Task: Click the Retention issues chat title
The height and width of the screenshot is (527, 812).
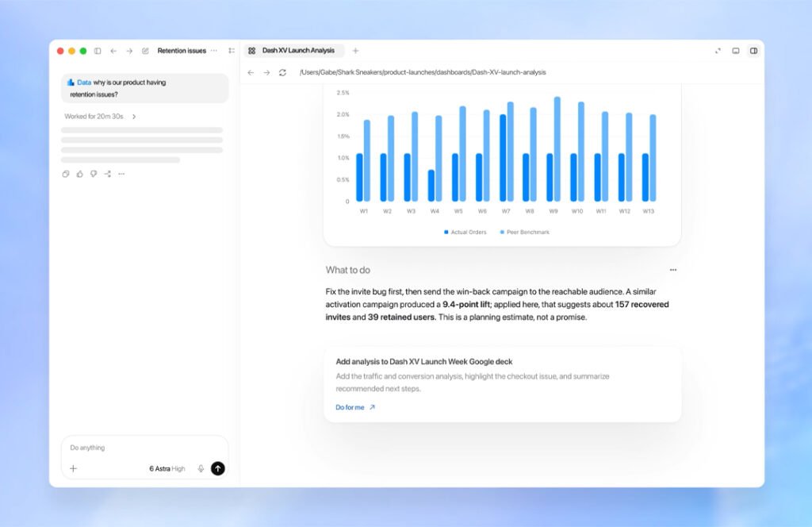Action: point(182,51)
